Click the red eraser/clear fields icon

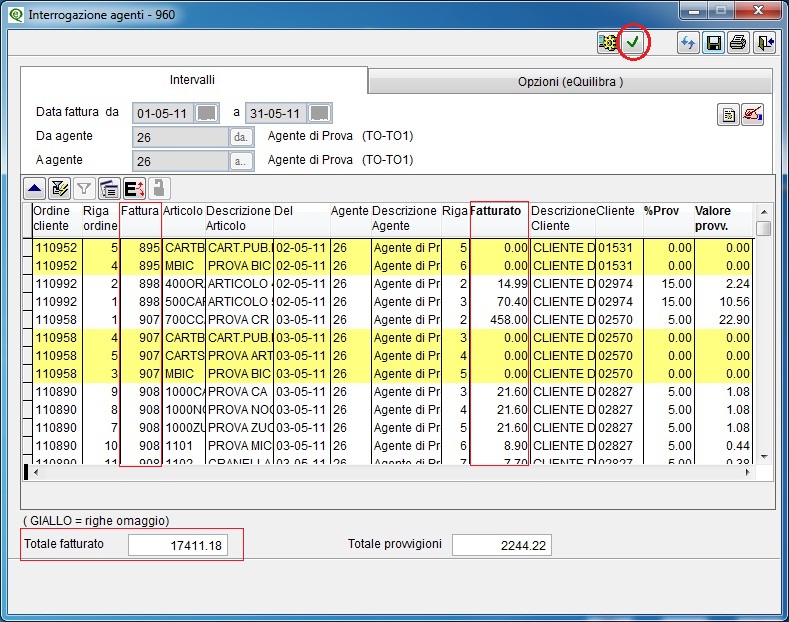[x=753, y=115]
